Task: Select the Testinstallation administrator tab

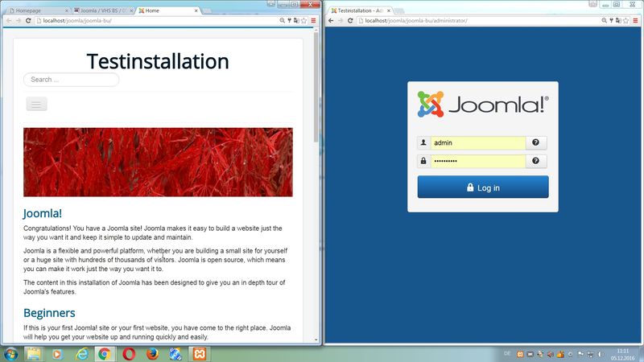Action: [x=360, y=10]
